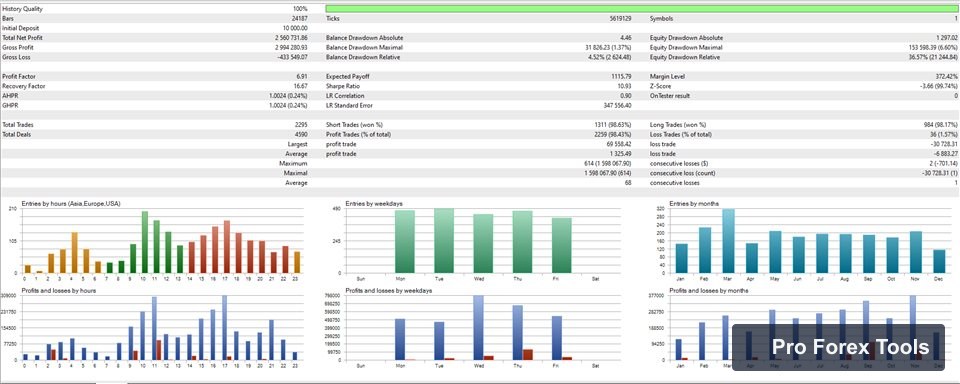The width and height of the screenshot is (960, 384).
Task: Click Equity Drawdown Maximal "153 598.39 (6.60%)"
Action: (933, 48)
